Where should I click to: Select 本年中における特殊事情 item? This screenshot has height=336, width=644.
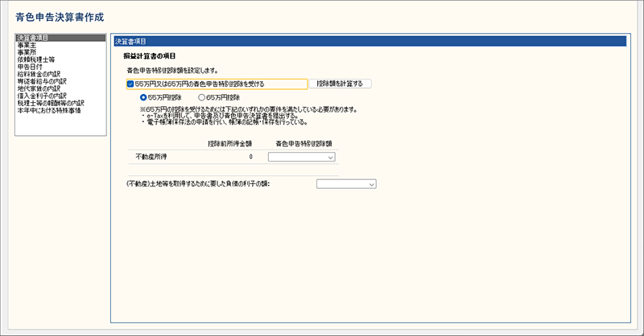point(44,110)
